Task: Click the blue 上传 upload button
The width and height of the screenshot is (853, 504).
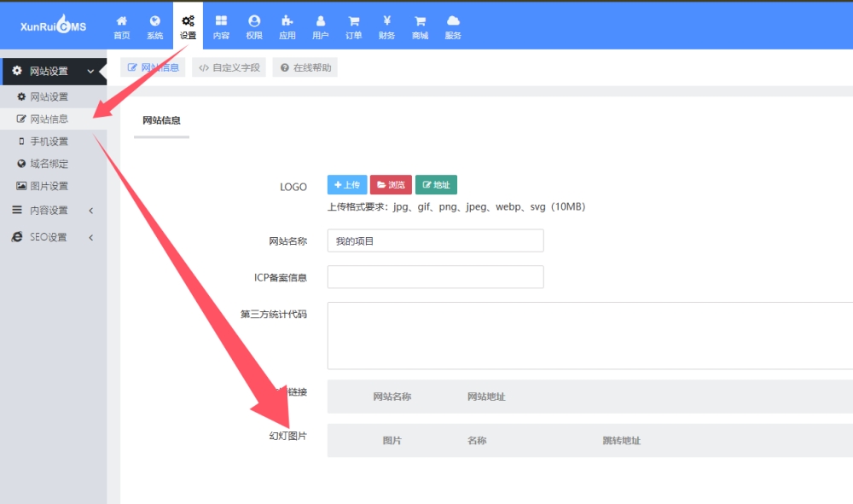Action: pos(347,185)
